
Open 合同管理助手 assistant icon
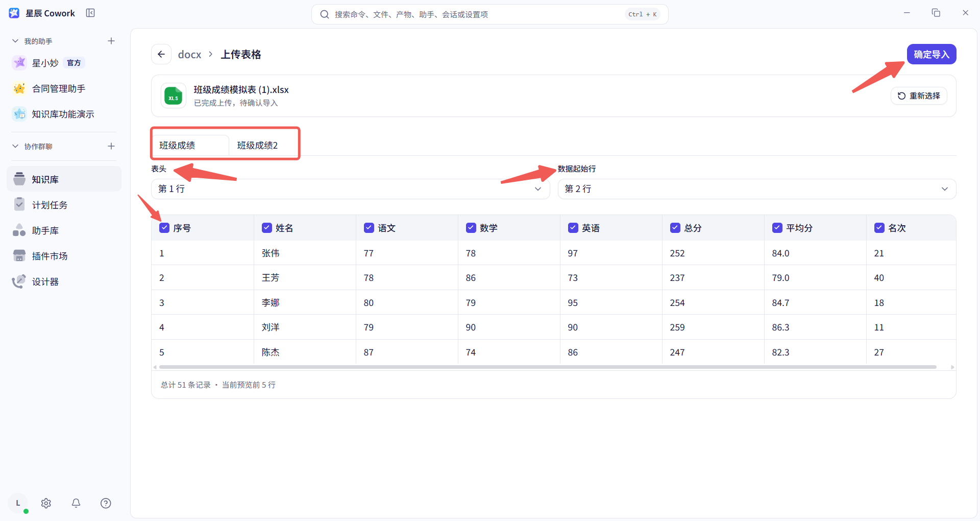coord(19,88)
